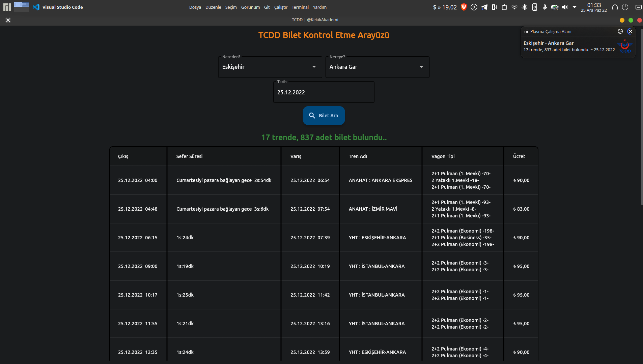
Task: Open the Çalıştır menu
Action: (281, 7)
